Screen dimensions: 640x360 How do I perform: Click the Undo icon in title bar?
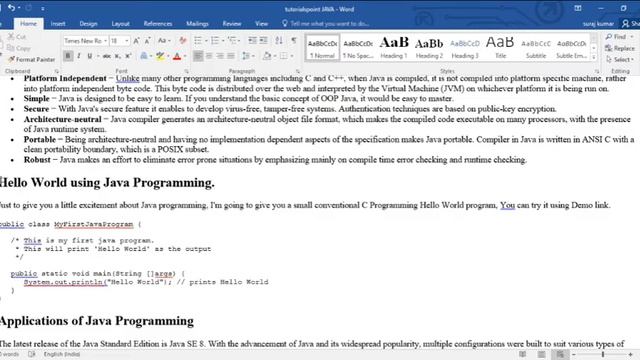coord(11,8)
